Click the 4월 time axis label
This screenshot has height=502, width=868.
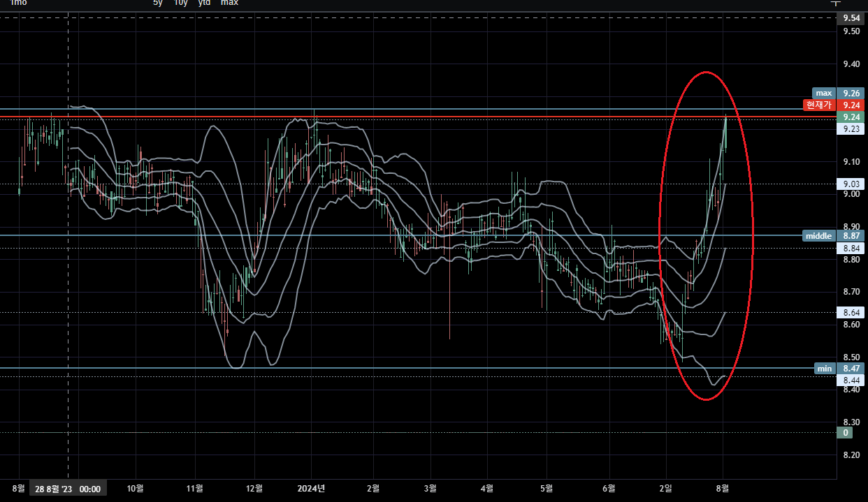(489, 489)
